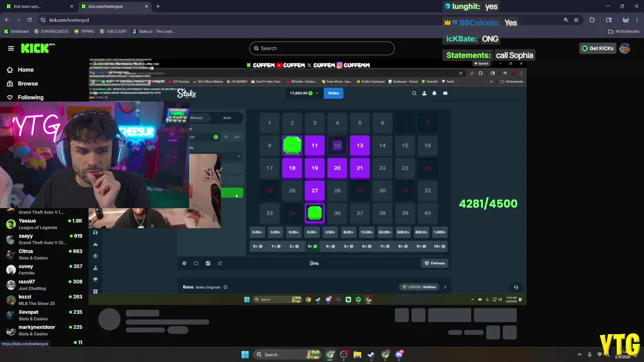Open kozzi's channel in the sidebar
The width and height of the screenshot is (644, 362).
44,300
